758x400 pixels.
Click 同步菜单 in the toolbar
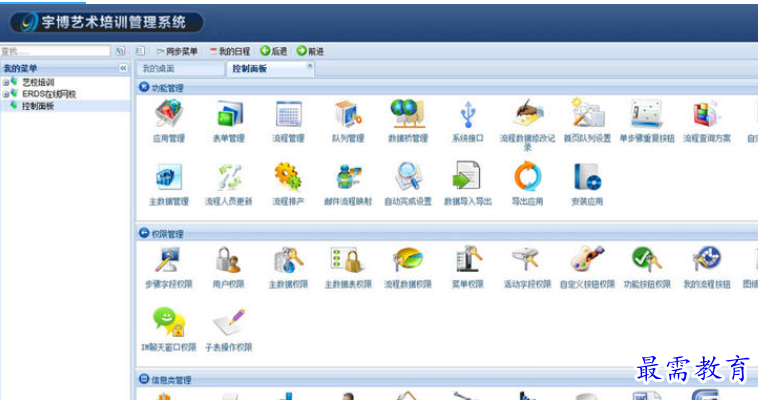tap(177, 51)
